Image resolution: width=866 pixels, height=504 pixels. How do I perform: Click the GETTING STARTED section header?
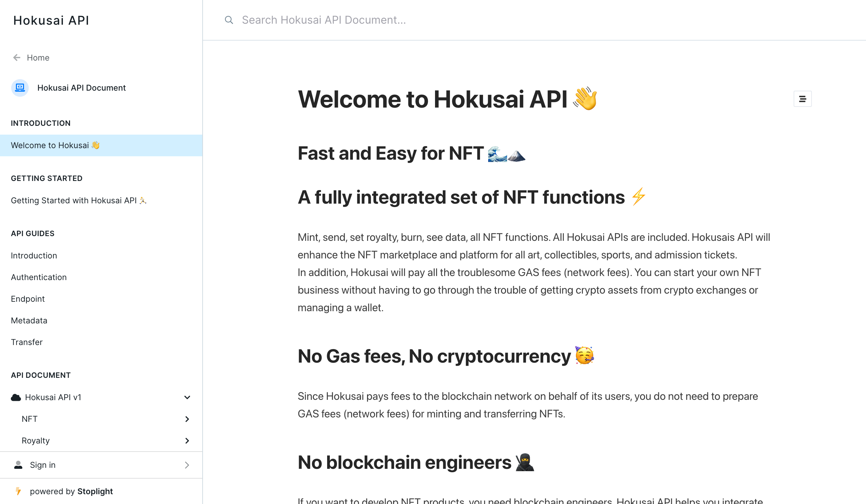pos(47,178)
